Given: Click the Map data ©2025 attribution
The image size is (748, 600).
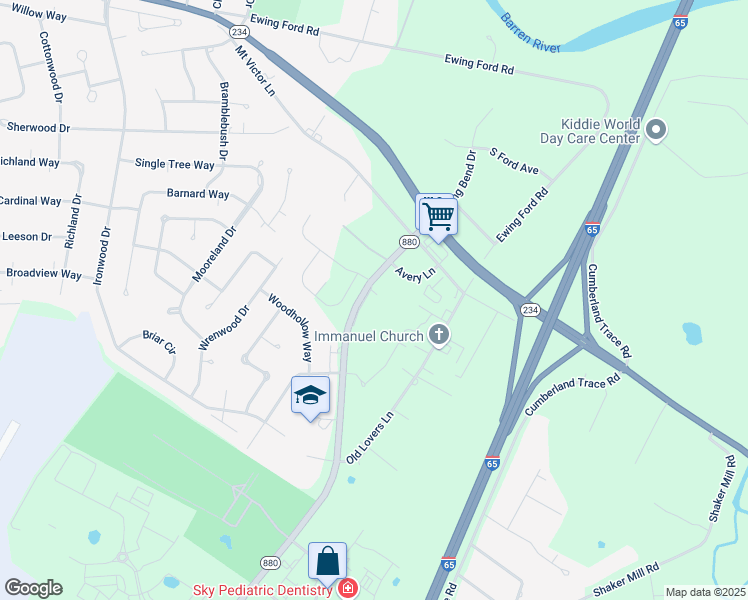Looking at the screenshot, I should [706, 592].
